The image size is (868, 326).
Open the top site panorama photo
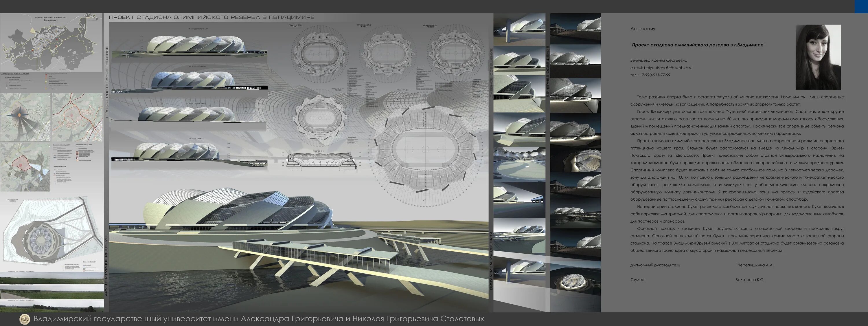pos(52,278)
